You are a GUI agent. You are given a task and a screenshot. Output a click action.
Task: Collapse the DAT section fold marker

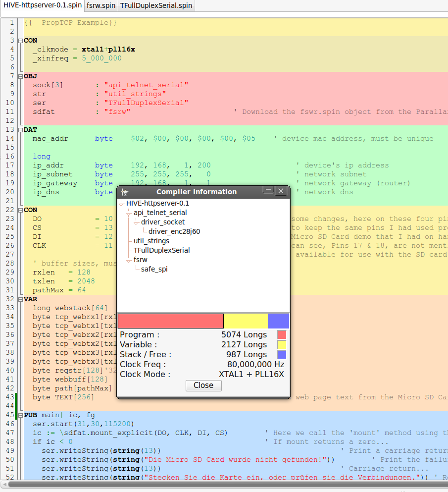(x=20, y=130)
